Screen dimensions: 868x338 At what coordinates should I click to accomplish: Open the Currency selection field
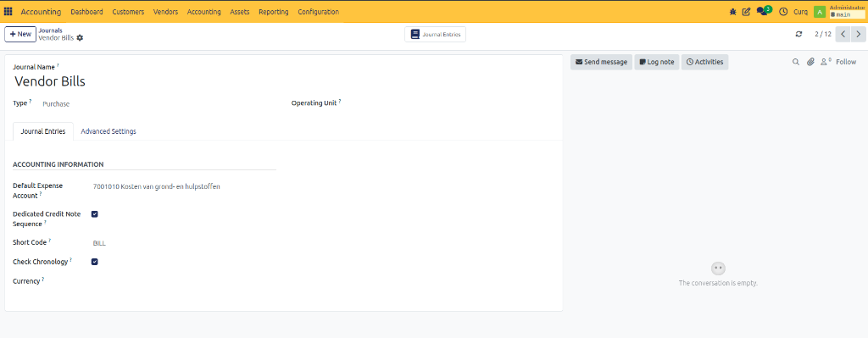185,281
